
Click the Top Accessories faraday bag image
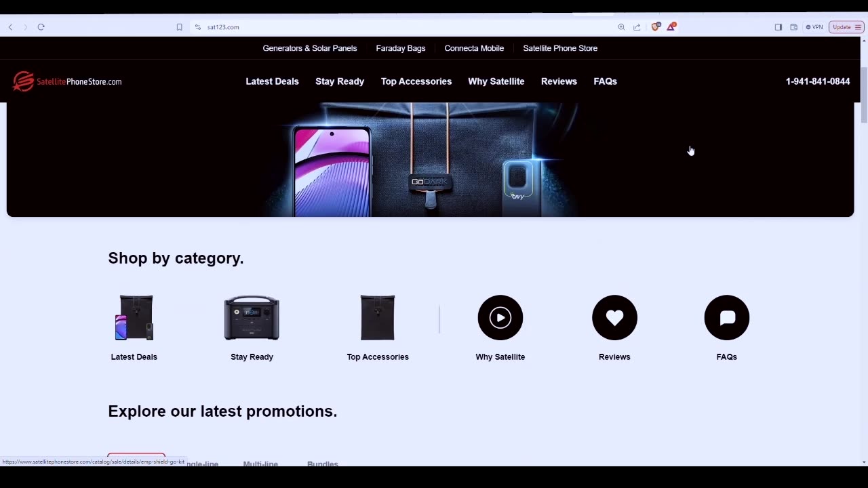(378, 317)
